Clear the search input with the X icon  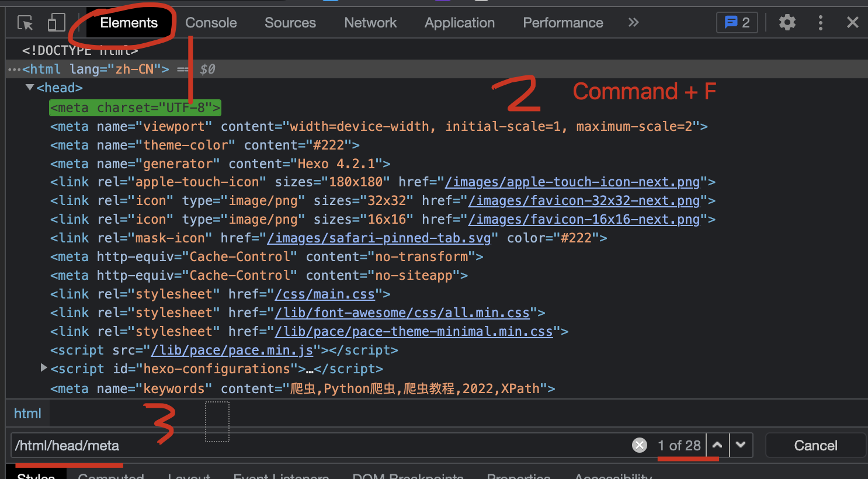point(640,446)
